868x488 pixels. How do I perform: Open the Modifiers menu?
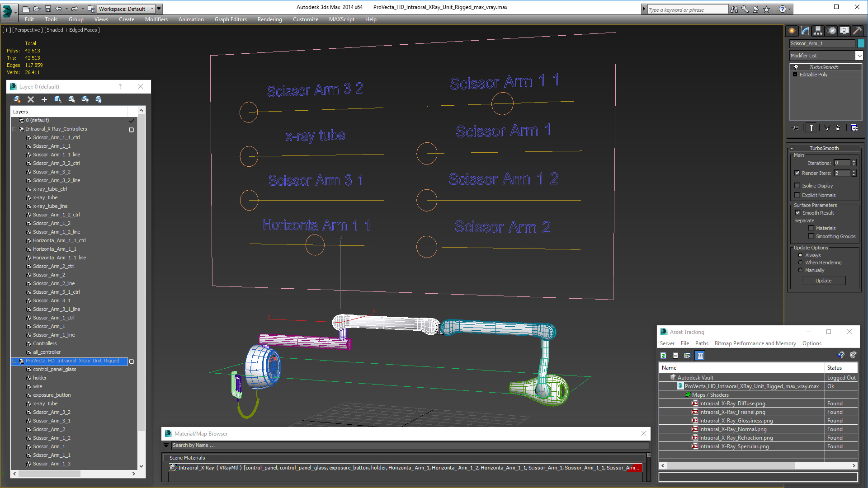[156, 19]
